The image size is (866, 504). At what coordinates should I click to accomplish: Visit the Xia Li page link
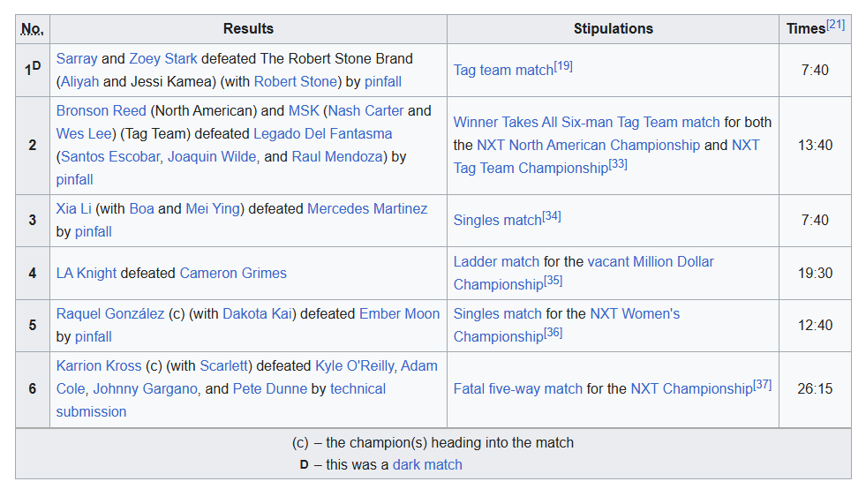[73, 208]
